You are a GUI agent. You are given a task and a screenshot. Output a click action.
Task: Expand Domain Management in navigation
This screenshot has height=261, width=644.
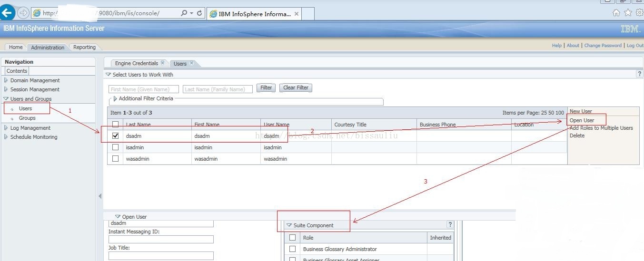6,80
